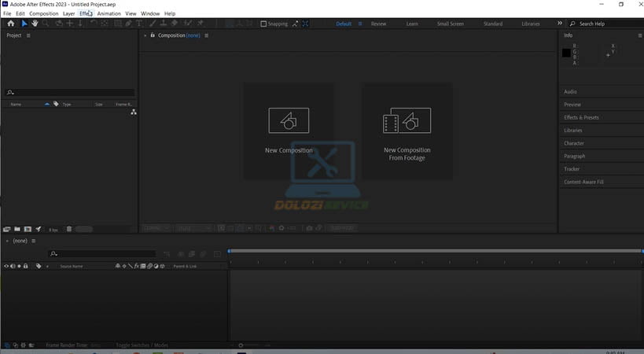Delete selected project item with trash icon
The height and width of the screenshot is (354, 644).
coord(69,229)
